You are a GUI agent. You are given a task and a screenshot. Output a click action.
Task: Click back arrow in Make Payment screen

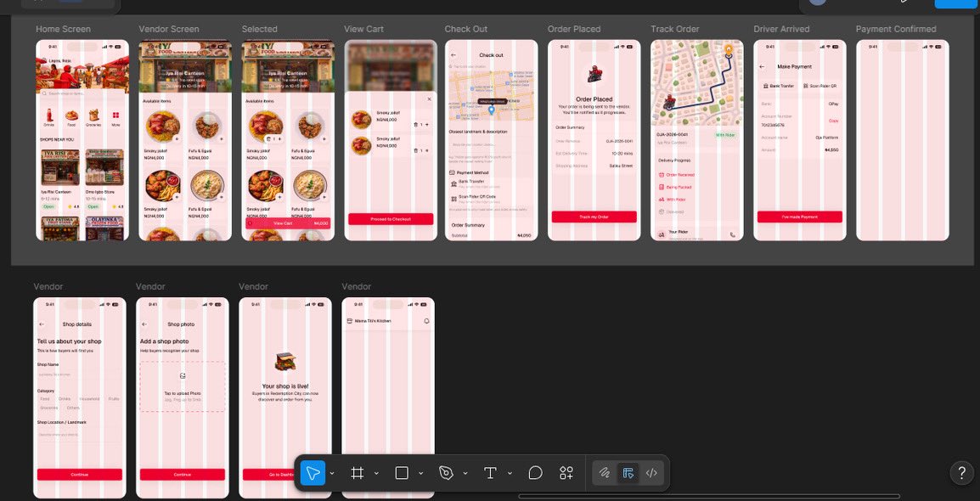coord(762,66)
